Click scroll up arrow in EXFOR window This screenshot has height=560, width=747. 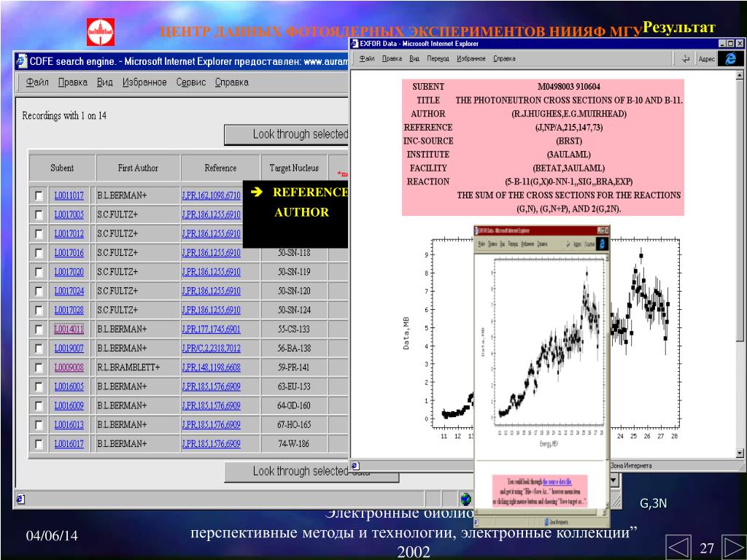click(739, 75)
